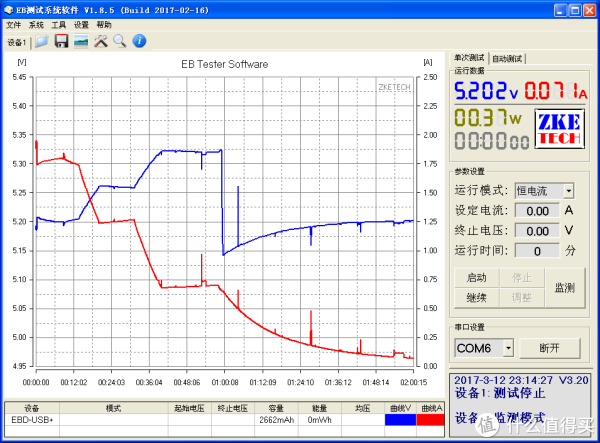
Task: Export chart picture using the image icon
Action: [81, 41]
